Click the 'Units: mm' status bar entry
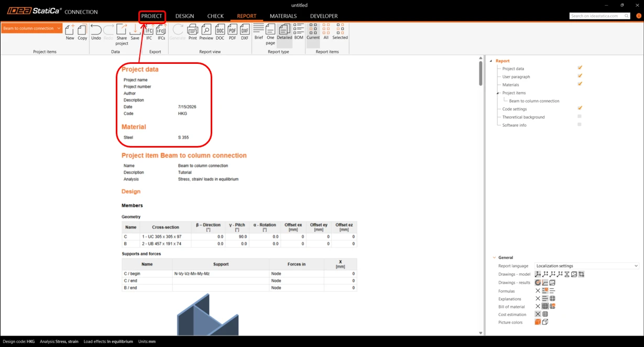Viewport: 644px width, 347px height. [x=147, y=341]
